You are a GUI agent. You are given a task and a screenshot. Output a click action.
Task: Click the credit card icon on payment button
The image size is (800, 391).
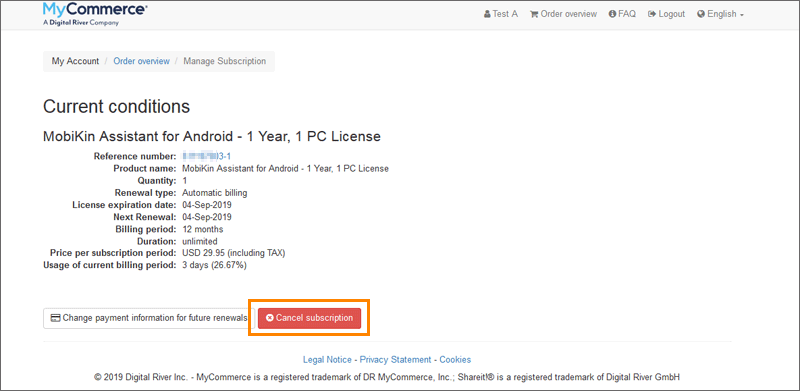click(56, 318)
